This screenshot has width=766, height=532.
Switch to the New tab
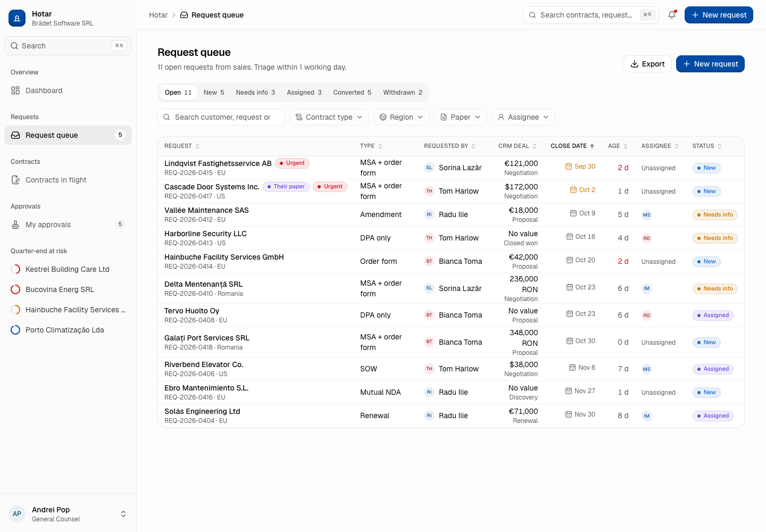(x=214, y=93)
